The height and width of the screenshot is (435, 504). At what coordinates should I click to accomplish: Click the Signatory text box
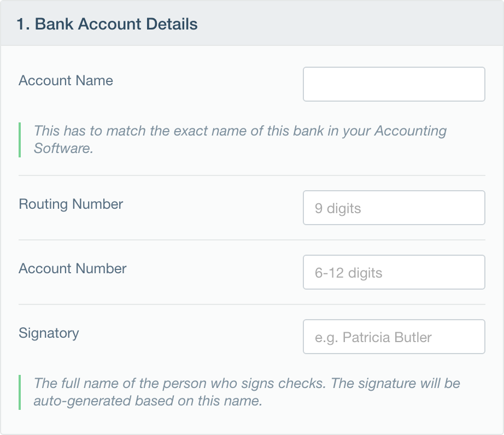pos(394,337)
